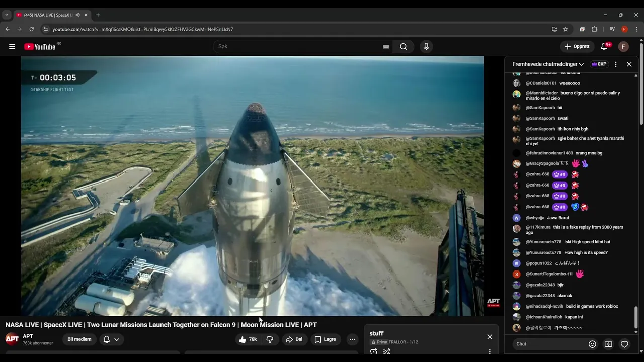The height and width of the screenshot is (362, 644).
Task: Click the browser address bar URL
Action: point(143,29)
